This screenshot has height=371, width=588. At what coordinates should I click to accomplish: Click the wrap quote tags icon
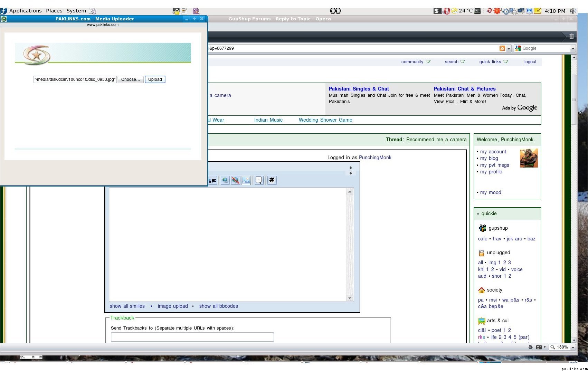pos(259,180)
